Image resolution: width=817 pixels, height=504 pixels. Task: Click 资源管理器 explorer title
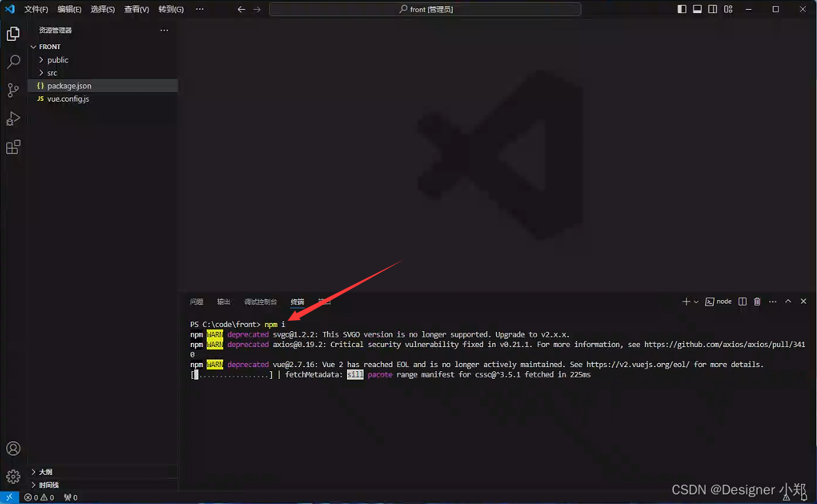[x=55, y=30]
